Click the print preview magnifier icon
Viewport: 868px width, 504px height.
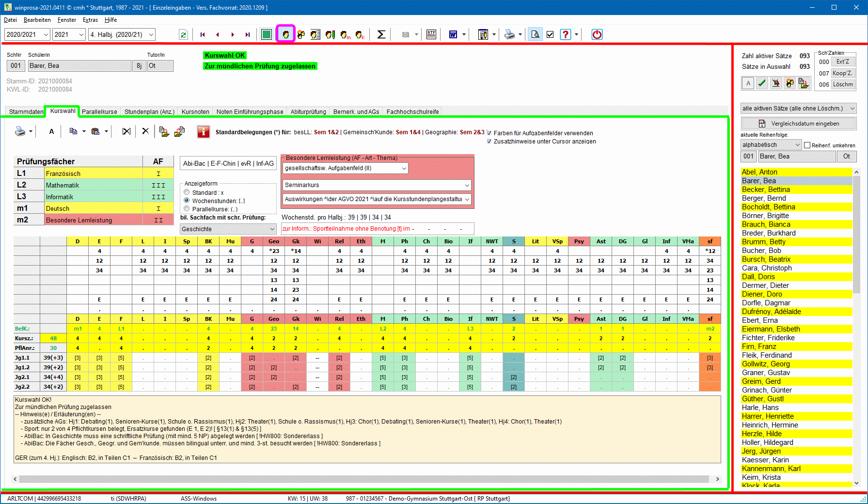(535, 34)
